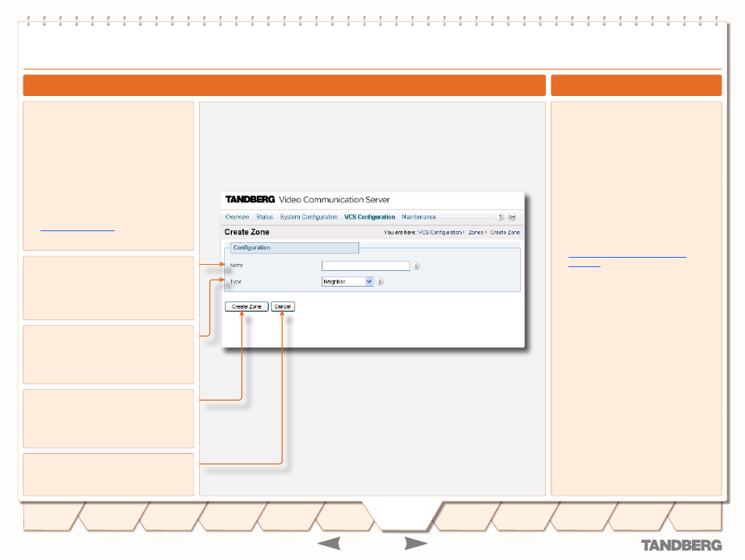Open the System Configuration menu
This screenshot has height=560, width=745.
(308, 217)
